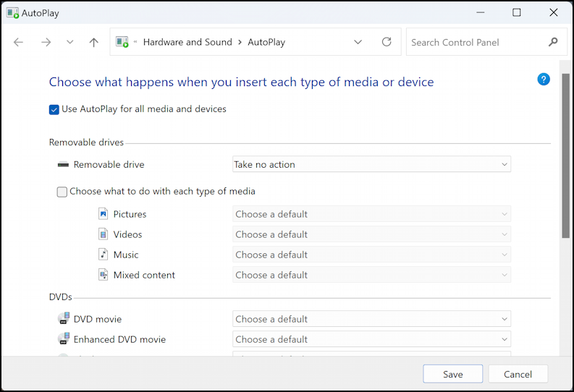The width and height of the screenshot is (574, 392).
Task: Open Hardware and Sound breadcrumb
Action: pyautogui.click(x=187, y=42)
